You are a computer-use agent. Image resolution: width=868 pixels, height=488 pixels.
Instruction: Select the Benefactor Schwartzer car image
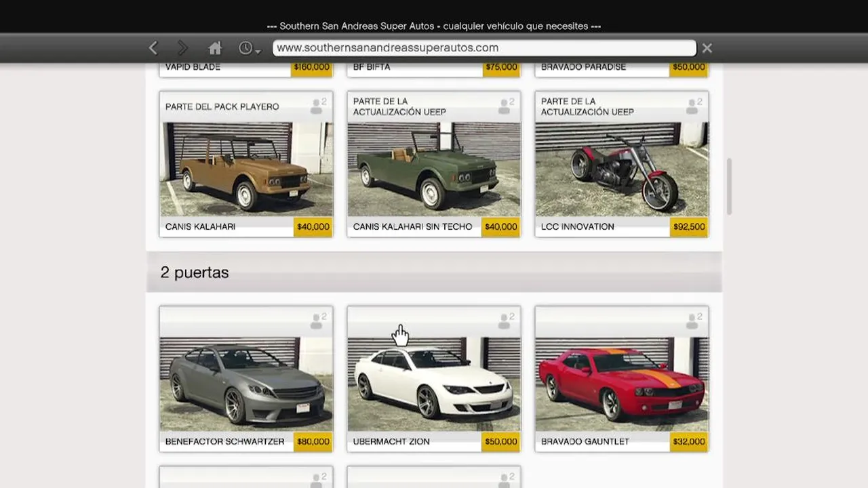pyautogui.click(x=246, y=384)
